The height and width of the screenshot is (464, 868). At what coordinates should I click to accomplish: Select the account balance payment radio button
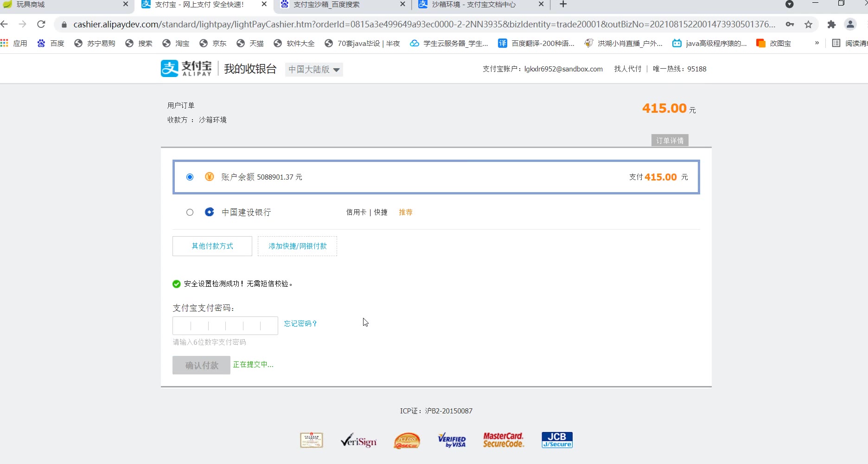pos(190,177)
